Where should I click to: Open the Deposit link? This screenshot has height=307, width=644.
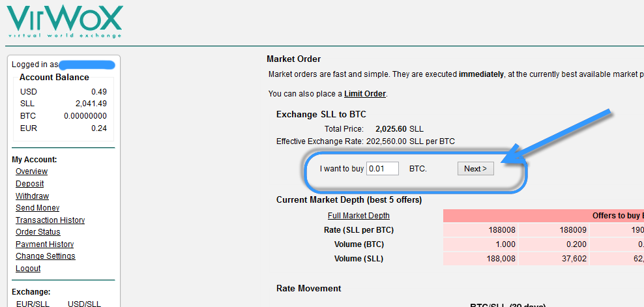pos(29,184)
